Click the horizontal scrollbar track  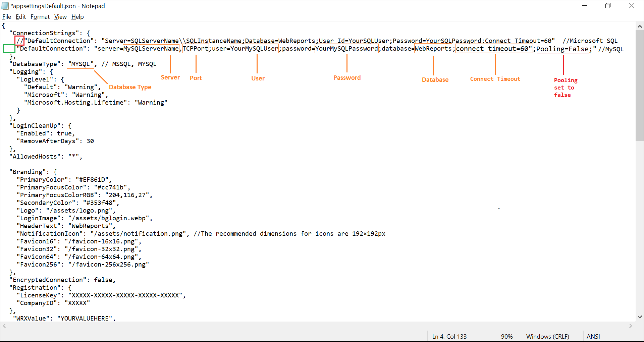point(317,326)
